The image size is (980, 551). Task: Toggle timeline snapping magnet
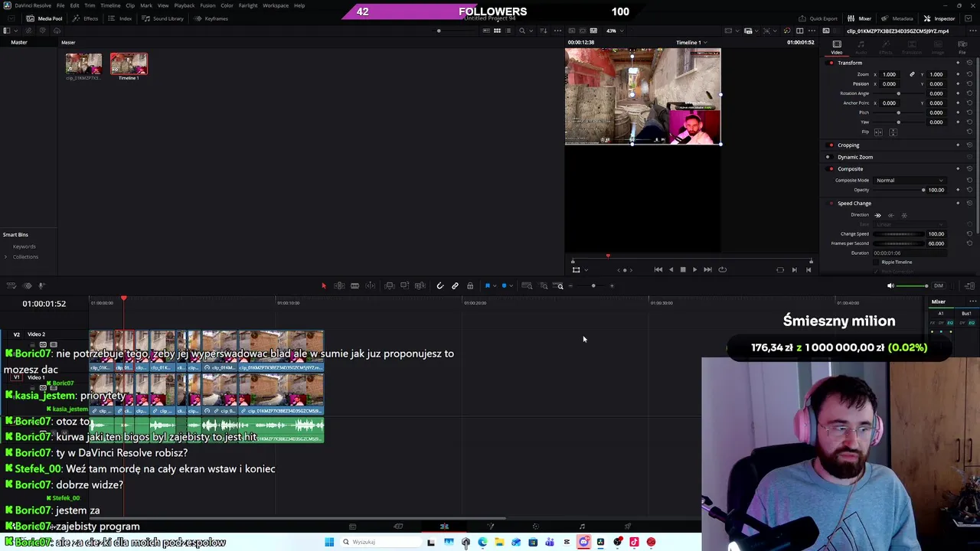click(439, 285)
